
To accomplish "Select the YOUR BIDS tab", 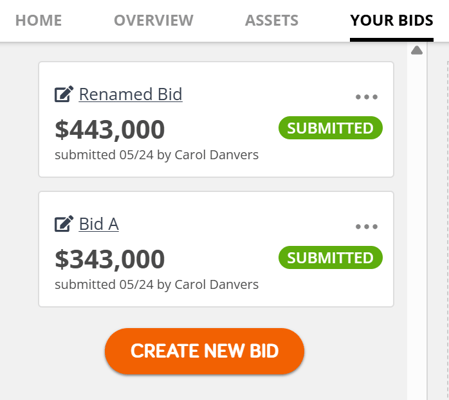I will click(x=392, y=20).
